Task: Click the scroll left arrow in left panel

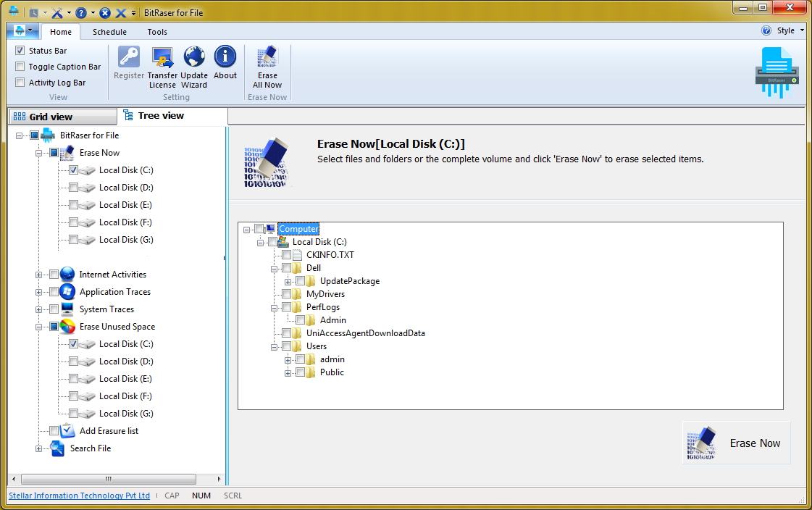Action: (14, 479)
